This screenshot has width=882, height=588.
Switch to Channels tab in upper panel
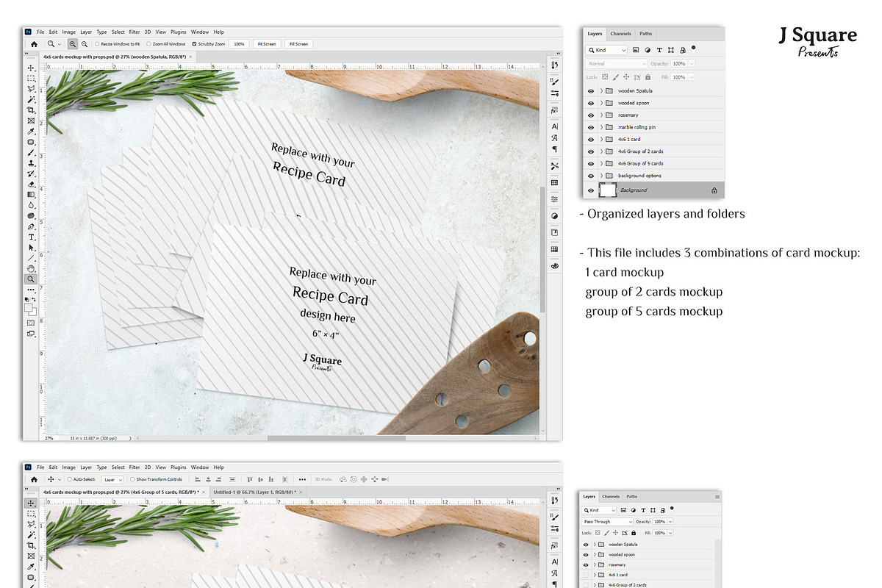pos(621,34)
